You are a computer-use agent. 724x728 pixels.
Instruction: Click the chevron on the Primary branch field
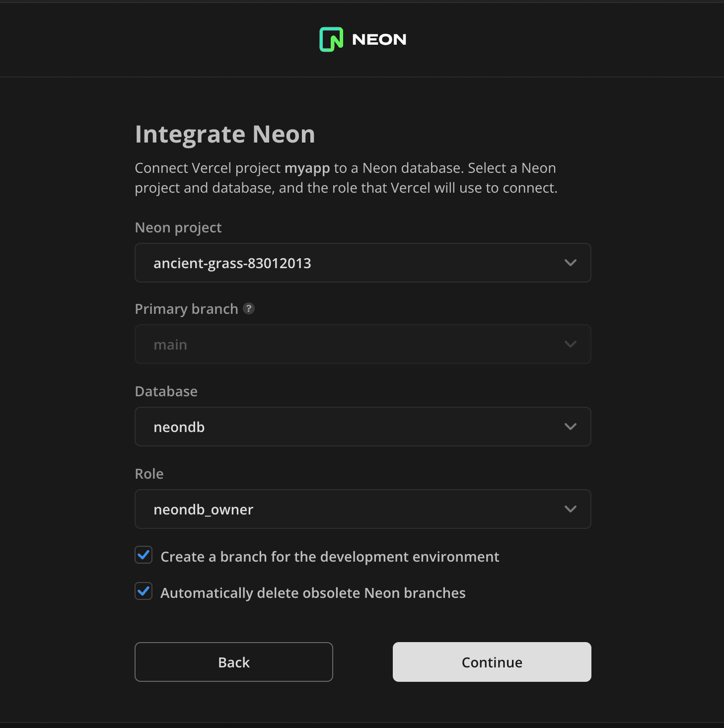click(570, 344)
